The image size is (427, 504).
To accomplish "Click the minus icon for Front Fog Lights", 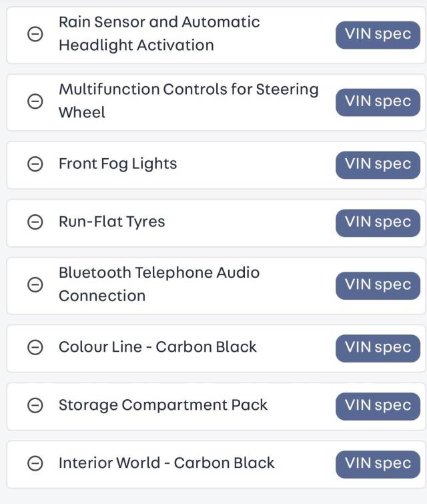I will pos(35,164).
